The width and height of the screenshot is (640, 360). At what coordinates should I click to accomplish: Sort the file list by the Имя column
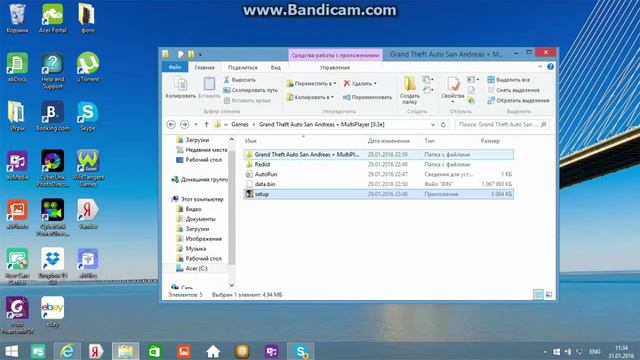251,141
